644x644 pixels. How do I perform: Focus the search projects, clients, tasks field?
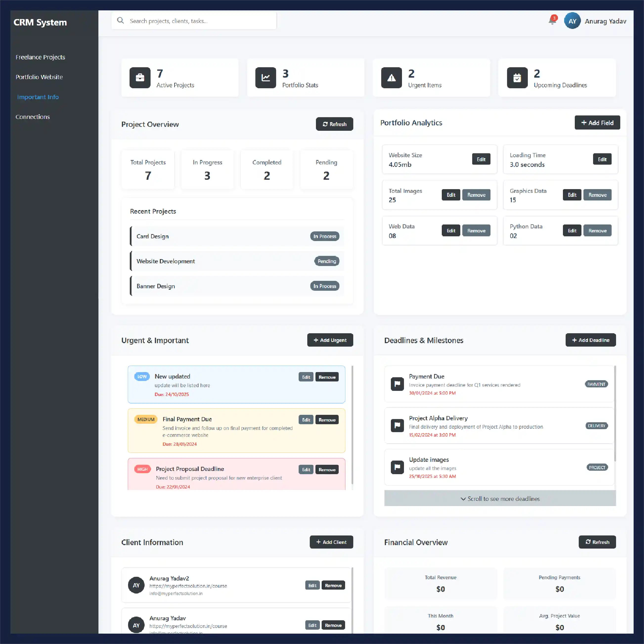tap(194, 21)
